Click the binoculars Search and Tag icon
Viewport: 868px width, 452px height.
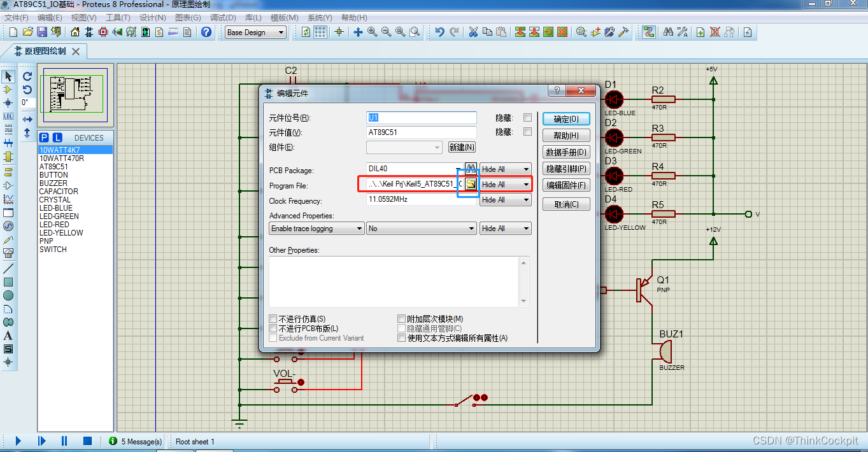(668, 32)
